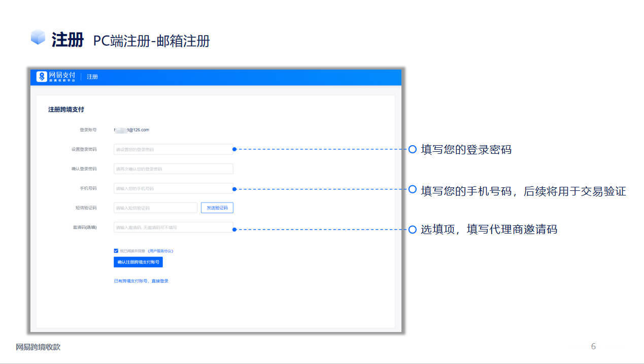This screenshot has width=644, height=364.
Task: Open the 《用户服务协议》 link
Action: pos(161,251)
